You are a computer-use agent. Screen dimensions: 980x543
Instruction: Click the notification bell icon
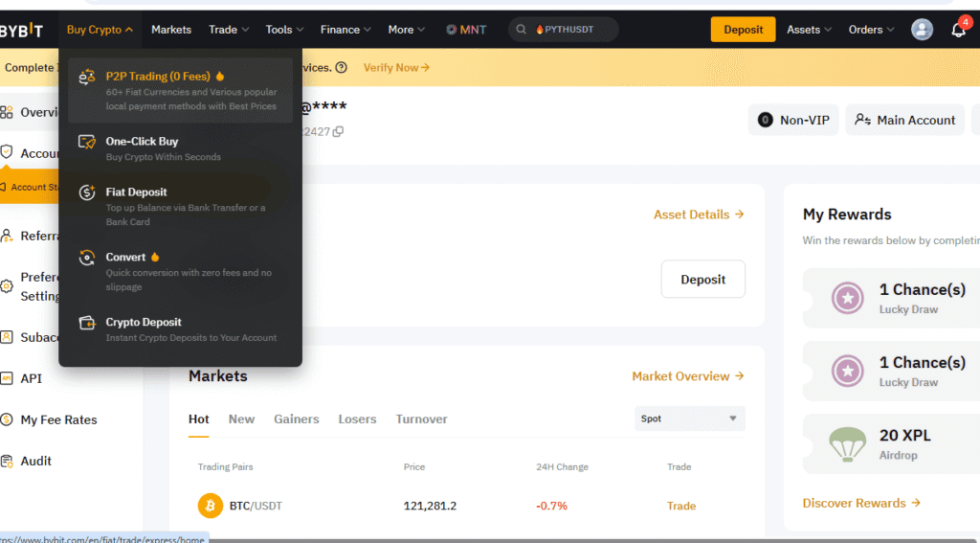tap(958, 30)
